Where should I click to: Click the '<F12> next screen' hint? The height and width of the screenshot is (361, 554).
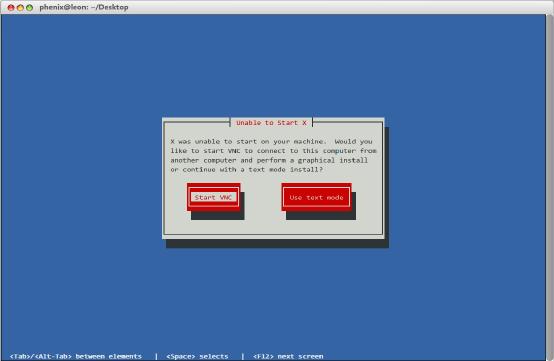(288, 356)
